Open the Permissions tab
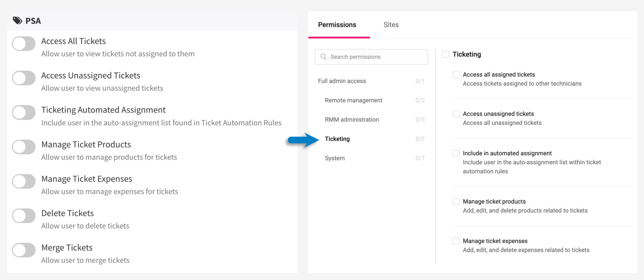Viewport: 644px width, 280px height. click(337, 25)
